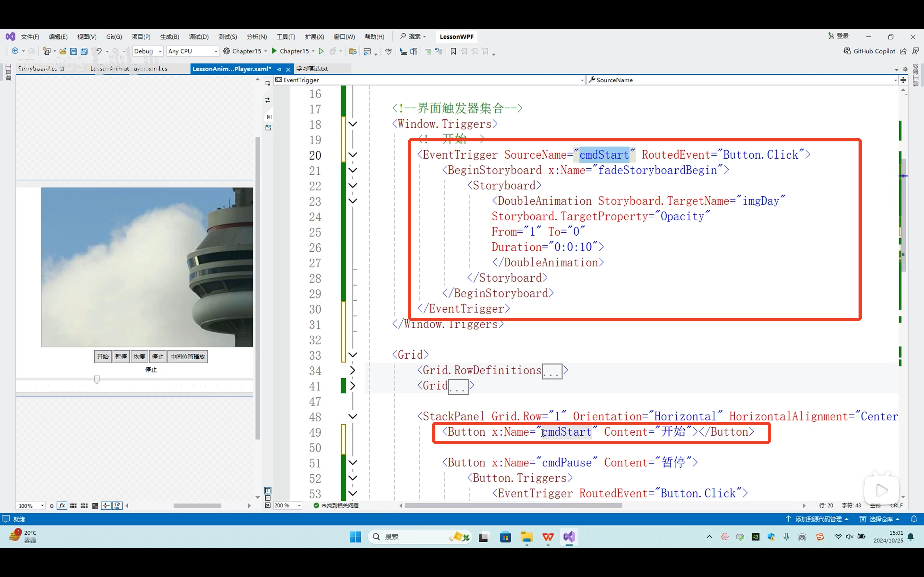The image size is (924, 577).
Task: Click the slider thumb in designer preview
Action: click(97, 379)
